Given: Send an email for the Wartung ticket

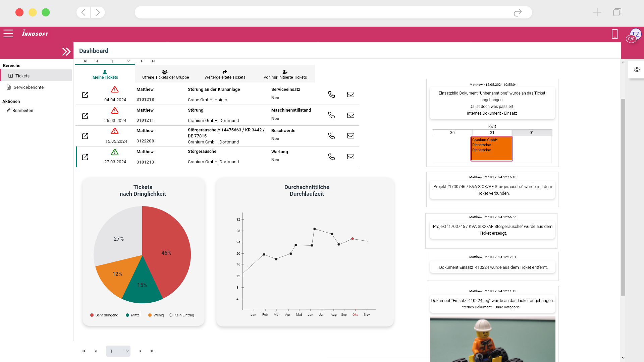Looking at the screenshot, I should [x=351, y=157].
